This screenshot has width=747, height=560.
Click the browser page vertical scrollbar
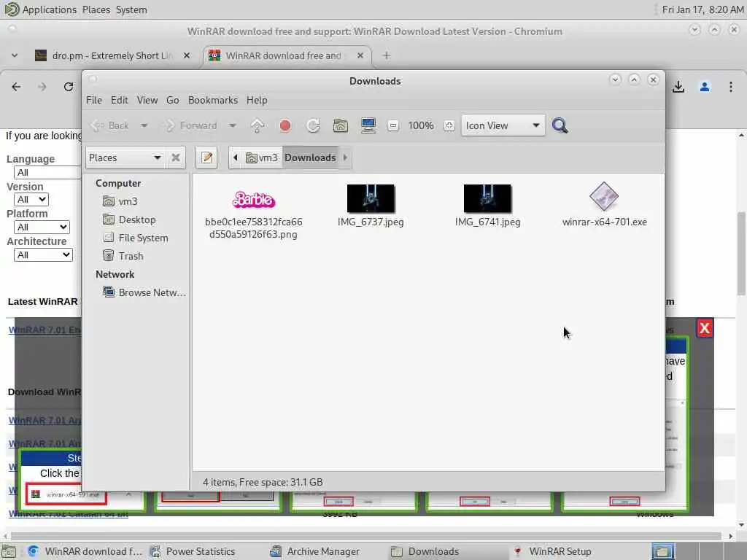click(742, 254)
